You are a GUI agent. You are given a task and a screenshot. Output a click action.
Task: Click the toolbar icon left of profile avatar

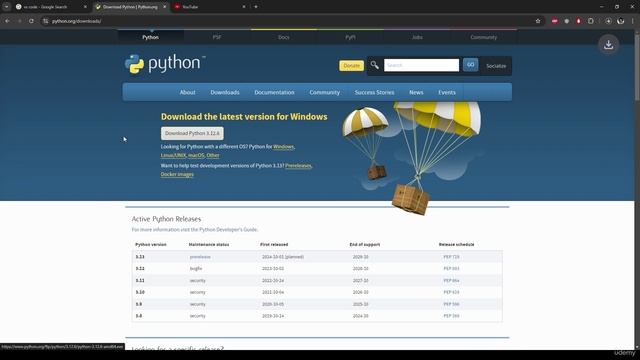(x=608, y=21)
